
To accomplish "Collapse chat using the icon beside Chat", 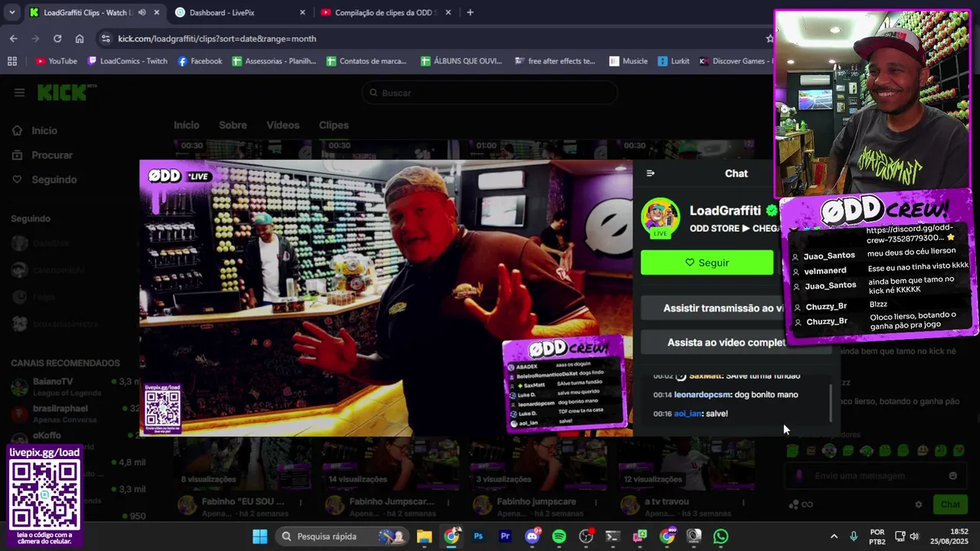I will 651,173.
